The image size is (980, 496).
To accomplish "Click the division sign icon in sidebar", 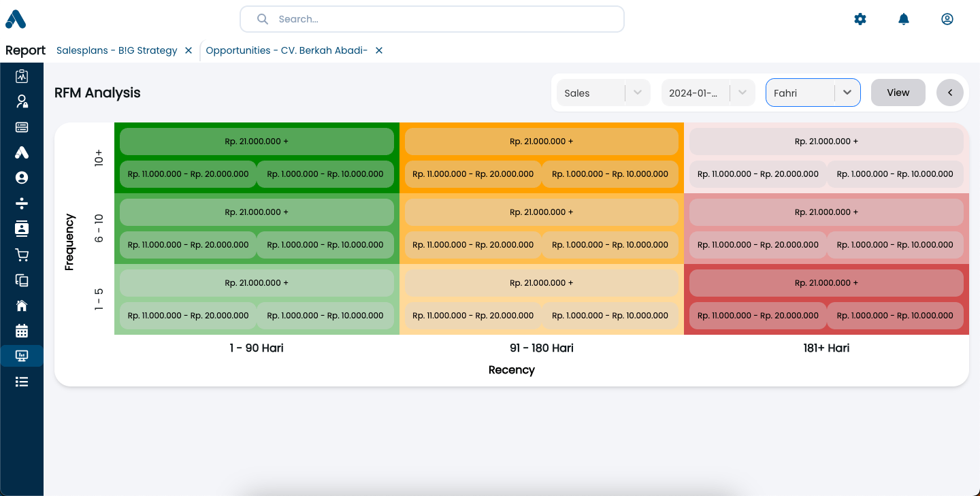I will (22, 203).
